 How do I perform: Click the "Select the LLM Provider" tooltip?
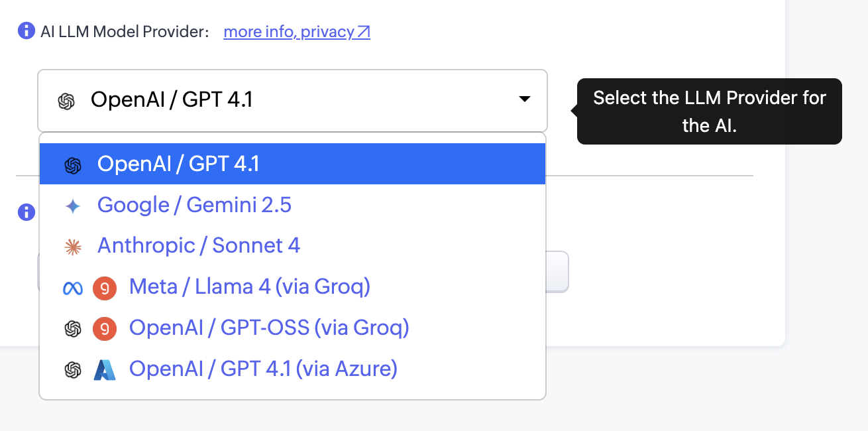709,111
